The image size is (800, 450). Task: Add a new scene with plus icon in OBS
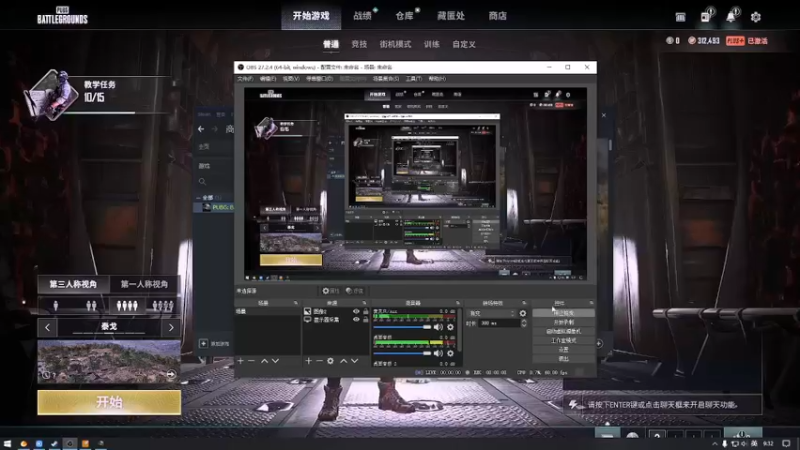tap(240, 361)
